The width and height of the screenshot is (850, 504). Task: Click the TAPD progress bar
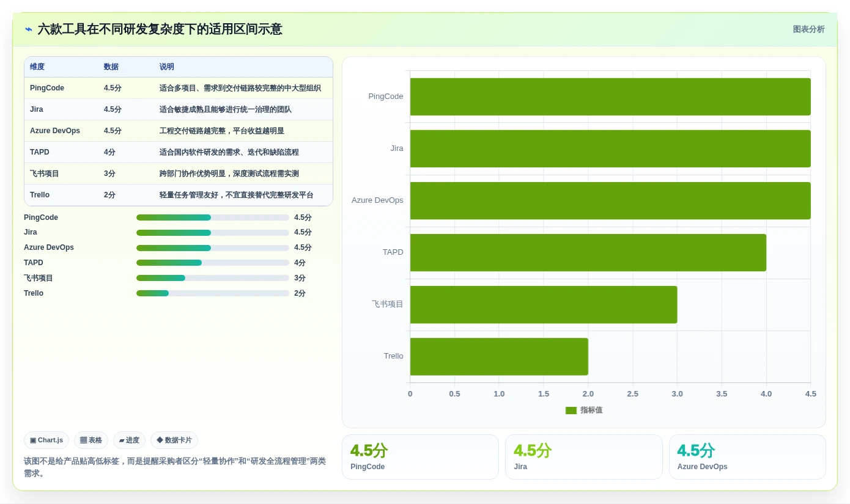point(213,263)
